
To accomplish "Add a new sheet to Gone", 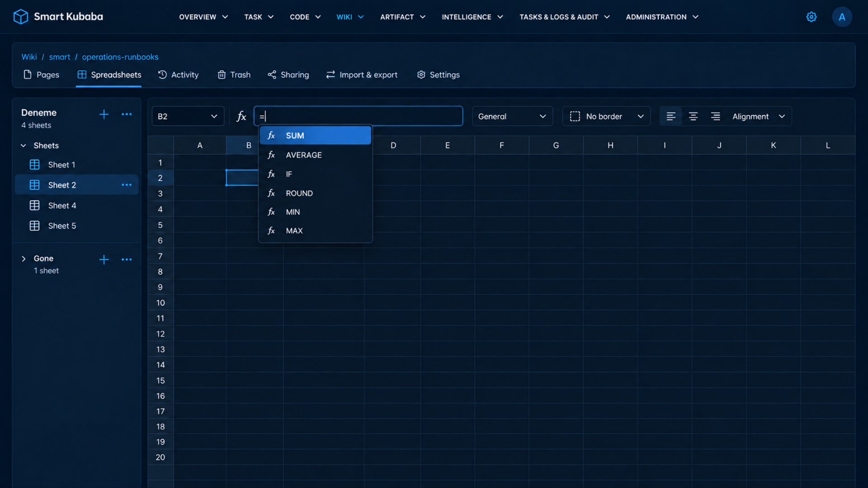I will tap(104, 259).
